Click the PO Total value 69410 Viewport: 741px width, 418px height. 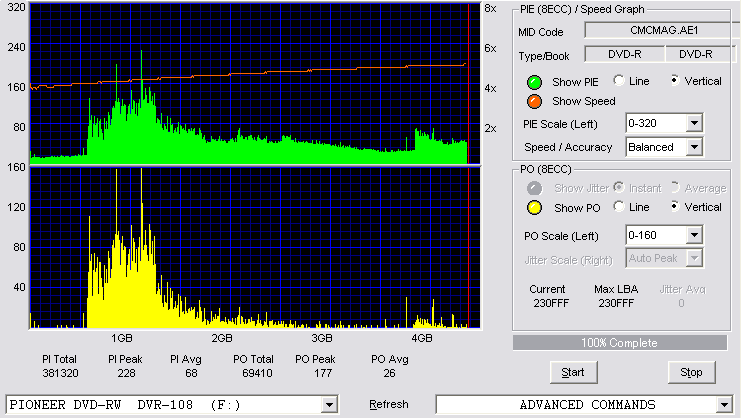tap(257, 373)
